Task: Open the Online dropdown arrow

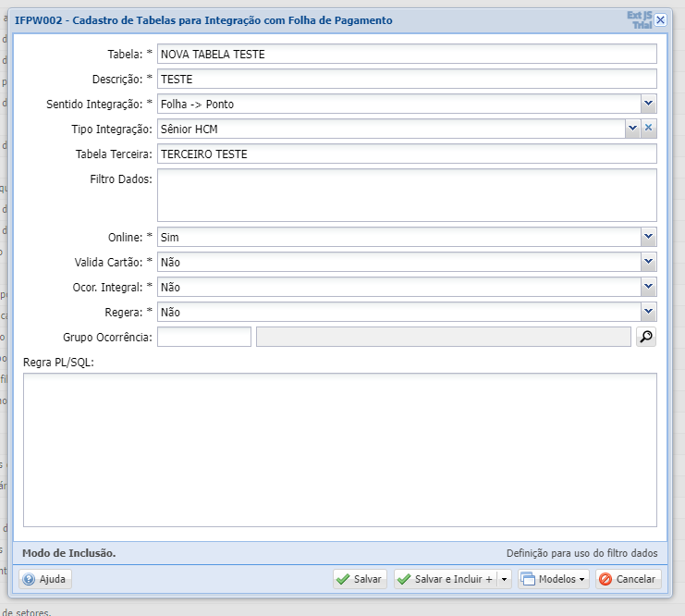Action: pos(649,237)
